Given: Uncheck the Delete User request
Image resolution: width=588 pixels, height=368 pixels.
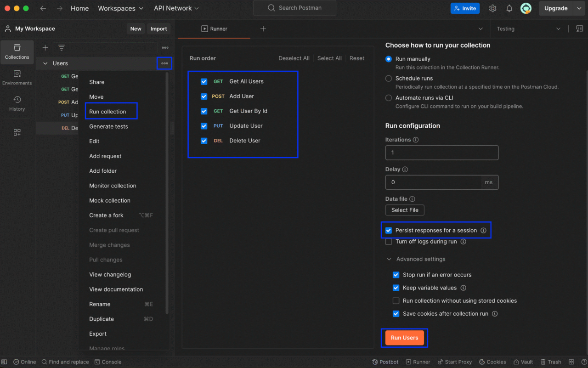Looking at the screenshot, I should (x=204, y=141).
